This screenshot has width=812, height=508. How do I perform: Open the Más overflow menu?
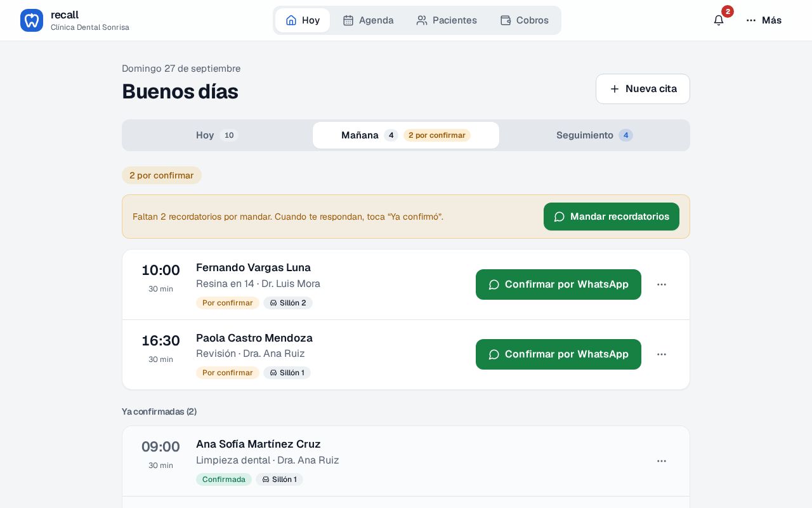click(x=764, y=20)
